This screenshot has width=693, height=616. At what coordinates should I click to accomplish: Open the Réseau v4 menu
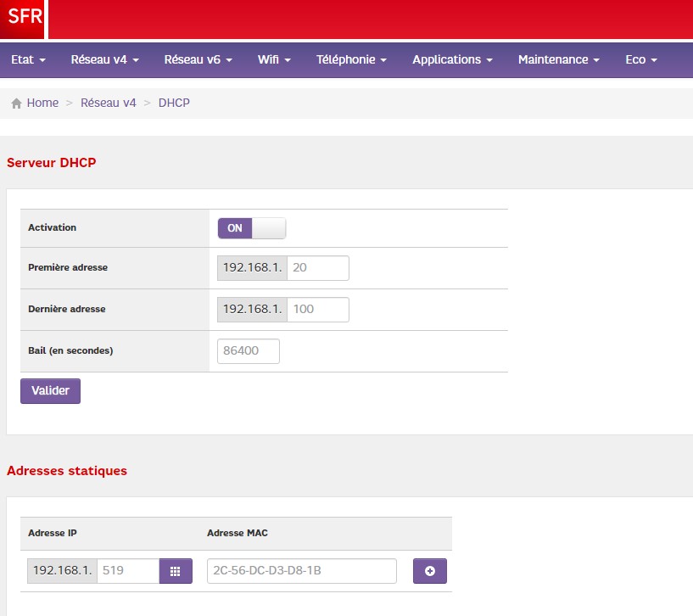(x=104, y=59)
